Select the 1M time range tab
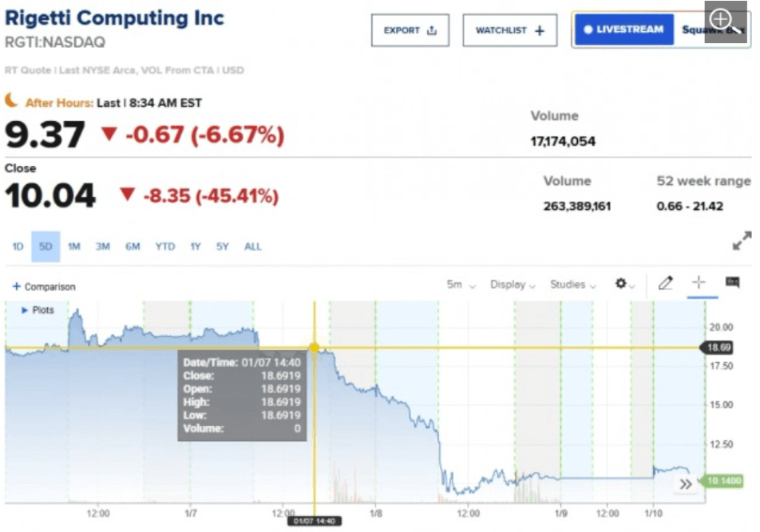This screenshot has width=760, height=532. pos(74,246)
